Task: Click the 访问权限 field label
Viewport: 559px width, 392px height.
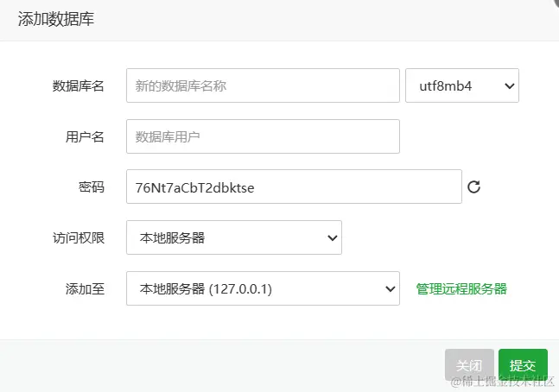Action: (79, 237)
